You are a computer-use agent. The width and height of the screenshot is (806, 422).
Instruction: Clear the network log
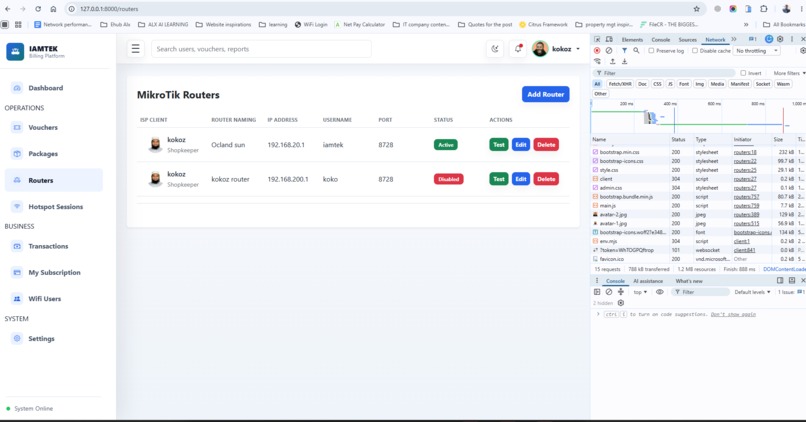tap(609, 51)
